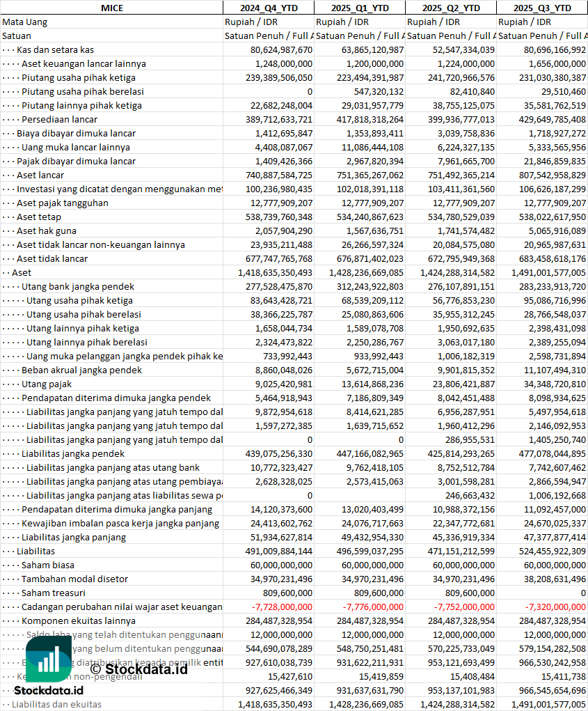Click cell value 51,934,627,814
588x711 pixels.
(x=281, y=538)
